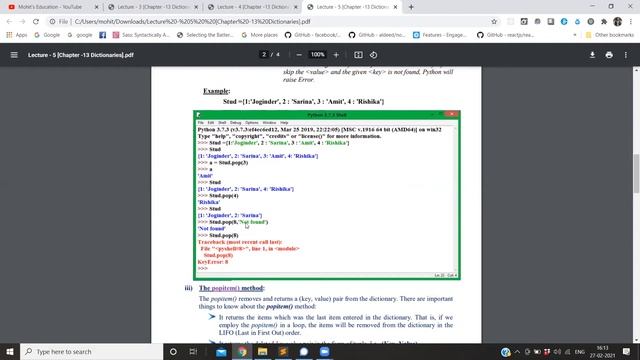
Task: Open Chrome from the taskbar
Action: [242, 351]
